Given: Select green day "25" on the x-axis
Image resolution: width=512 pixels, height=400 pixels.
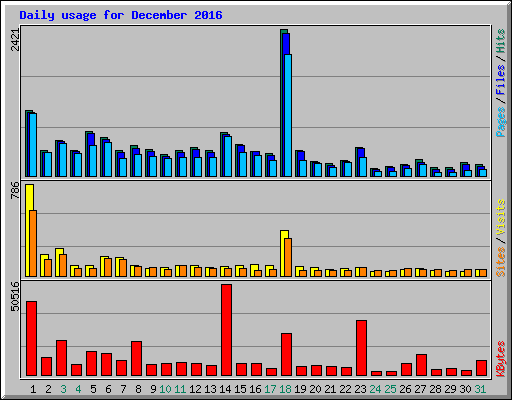Looking at the screenshot, I should [x=390, y=389].
